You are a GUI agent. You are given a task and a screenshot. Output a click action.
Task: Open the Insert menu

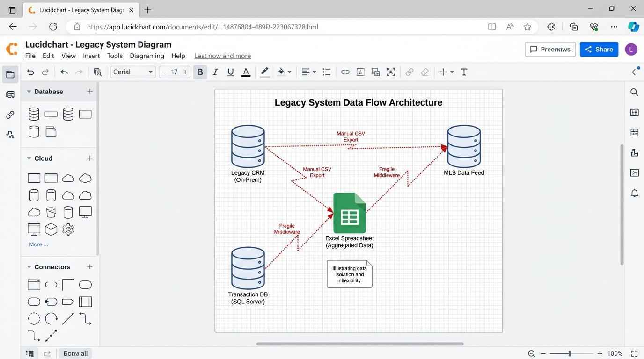[x=91, y=56]
